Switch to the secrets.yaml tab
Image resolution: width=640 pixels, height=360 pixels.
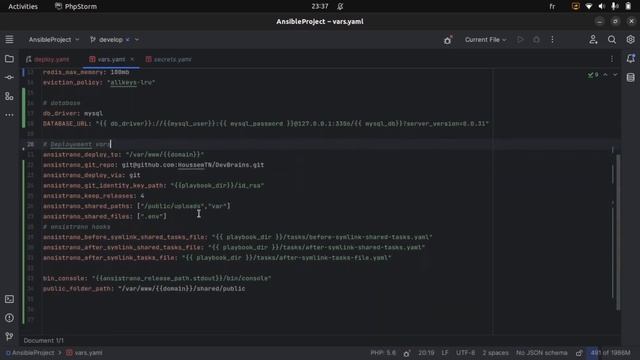click(x=169, y=60)
